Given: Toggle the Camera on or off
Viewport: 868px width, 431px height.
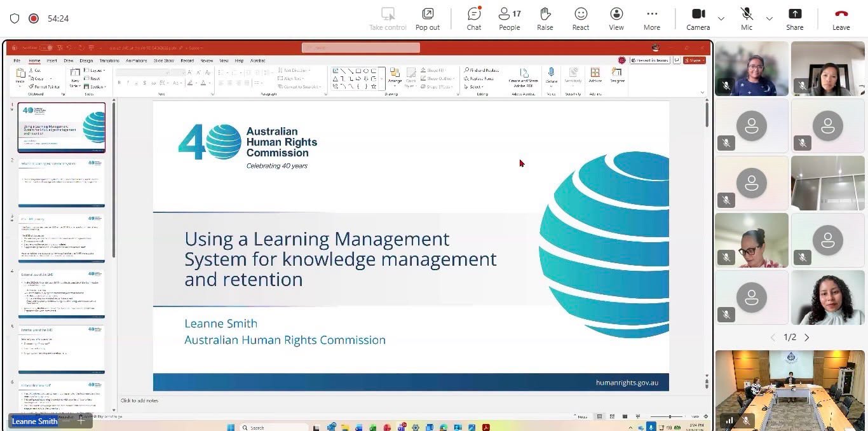Looking at the screenshot, I should coord(698,18).
